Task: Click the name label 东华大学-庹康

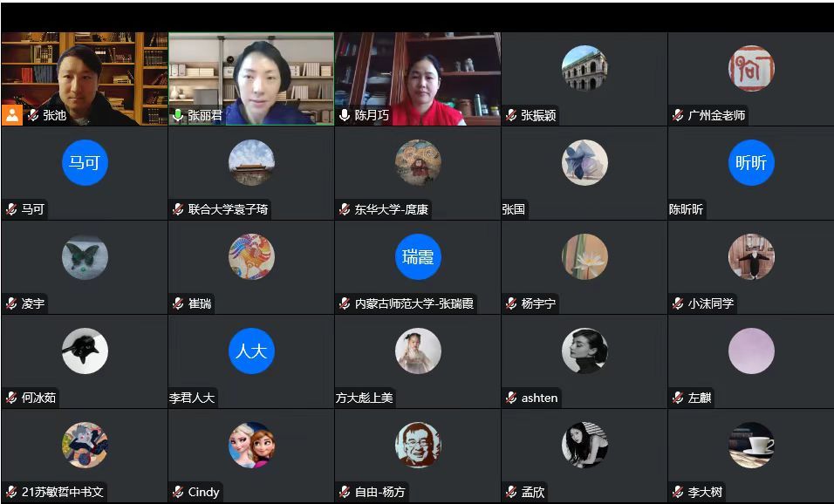Action: tap(392, 209)
